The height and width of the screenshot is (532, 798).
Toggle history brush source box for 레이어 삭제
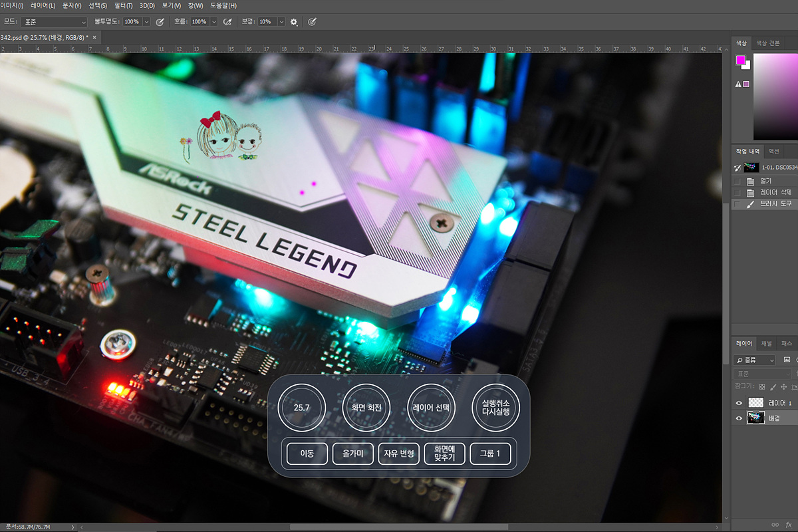click(x=737, y=192)
